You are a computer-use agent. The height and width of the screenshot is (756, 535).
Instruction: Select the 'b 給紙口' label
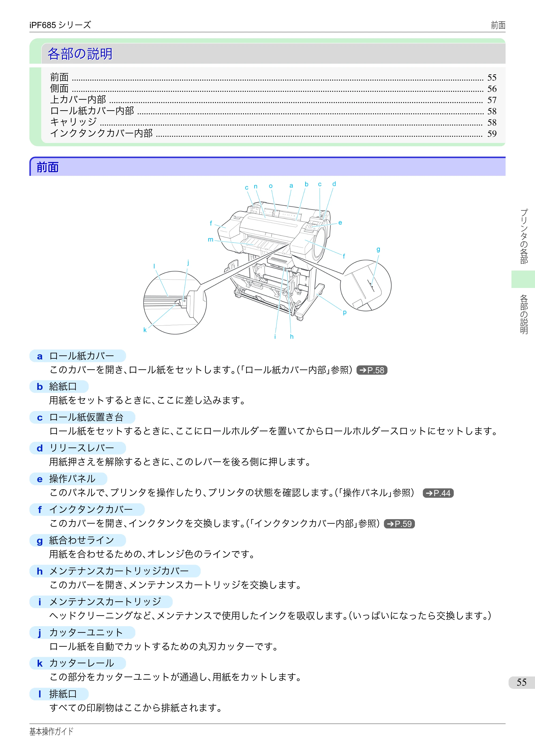(59, 387)
